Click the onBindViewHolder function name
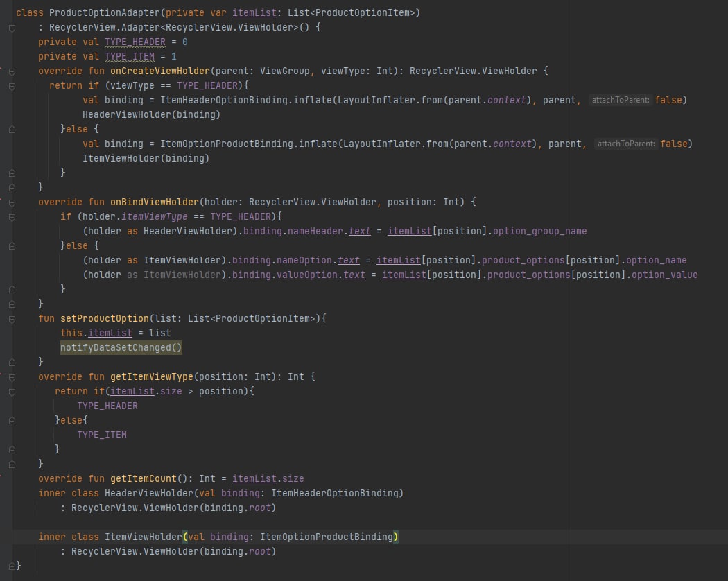Screen dimensions: 728x581 coord(155,202)
